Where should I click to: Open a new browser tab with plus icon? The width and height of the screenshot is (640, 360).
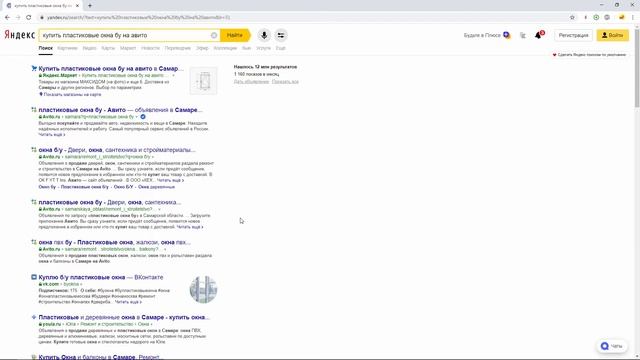(90, 6)
